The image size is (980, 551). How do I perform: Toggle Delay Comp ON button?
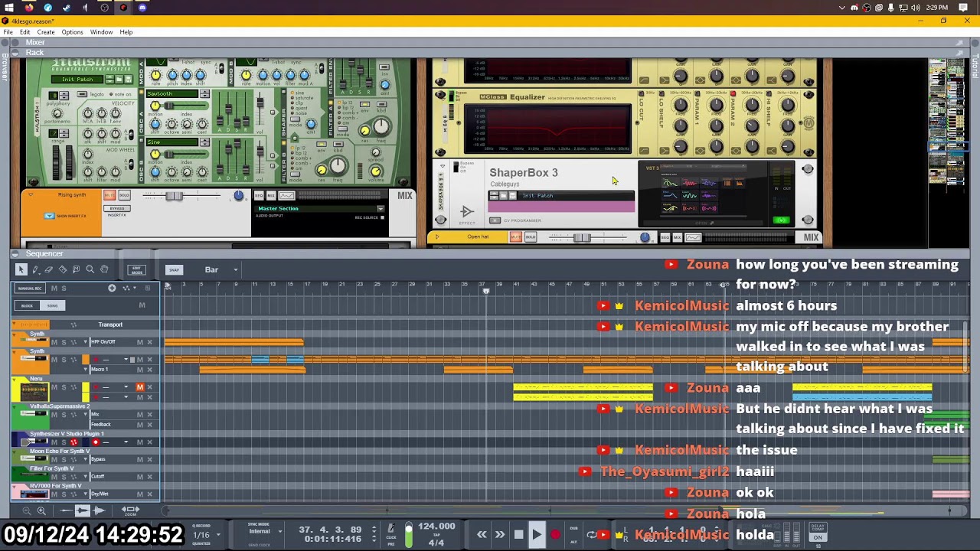(x=818, y=537)
